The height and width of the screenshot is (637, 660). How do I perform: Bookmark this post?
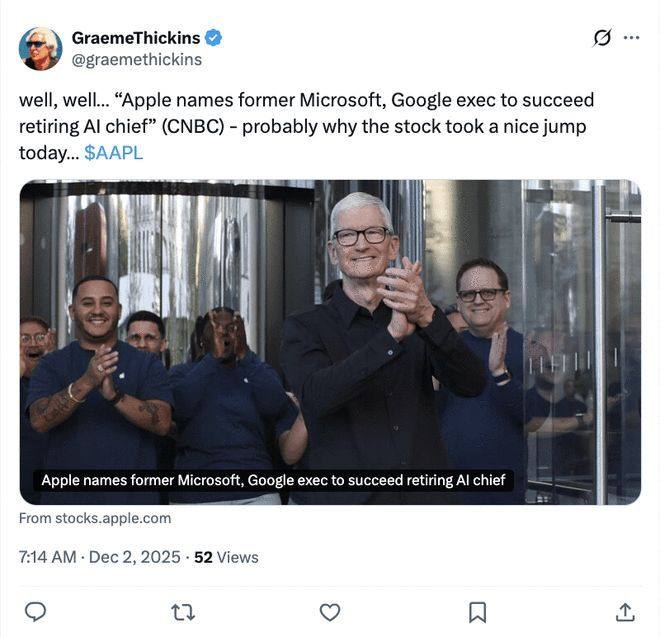[478, 611]
